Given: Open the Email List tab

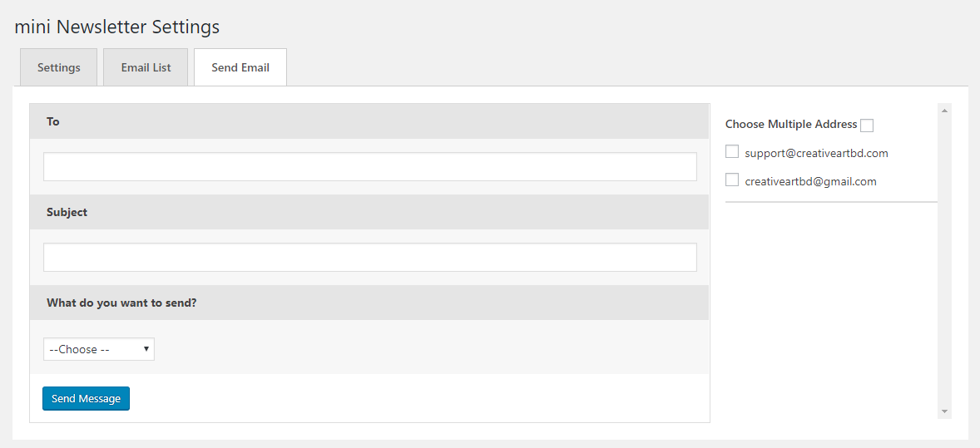Looking at the screenshot, I should (x=146, y=67).
